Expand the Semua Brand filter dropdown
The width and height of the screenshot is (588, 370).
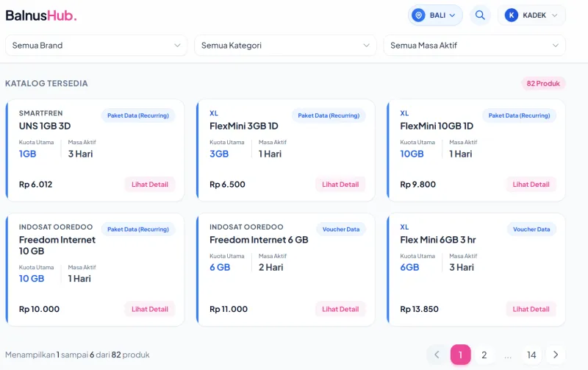point(96,46)
